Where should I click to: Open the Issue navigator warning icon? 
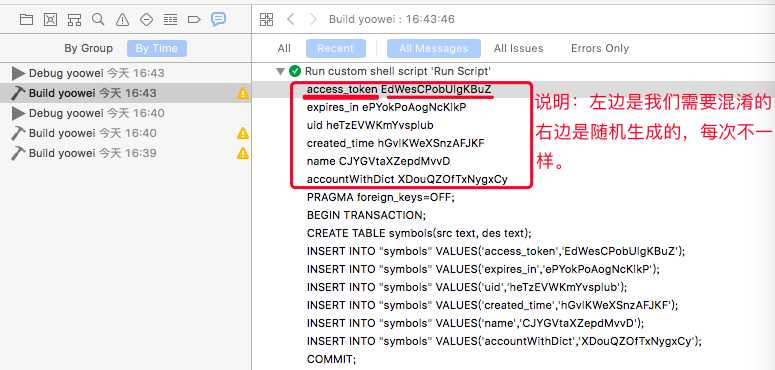(122, 20)
